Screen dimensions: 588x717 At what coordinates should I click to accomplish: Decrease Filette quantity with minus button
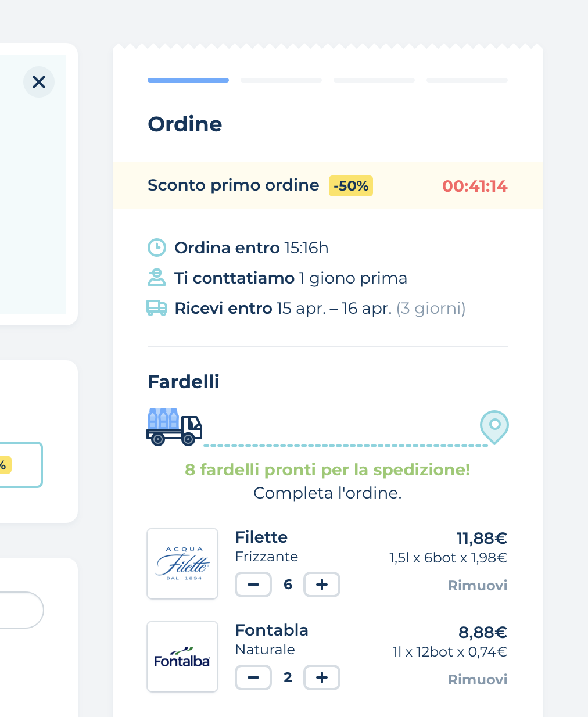click(x=253, y=585)
